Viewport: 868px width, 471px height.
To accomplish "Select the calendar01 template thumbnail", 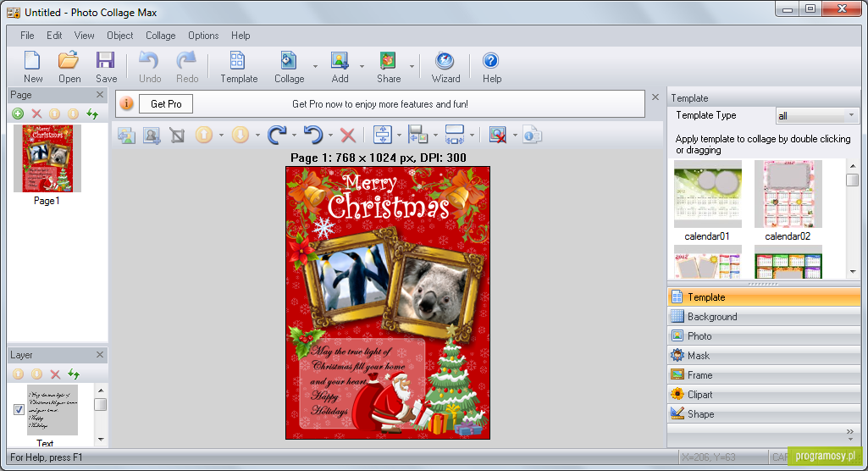I will pos(707,194).
